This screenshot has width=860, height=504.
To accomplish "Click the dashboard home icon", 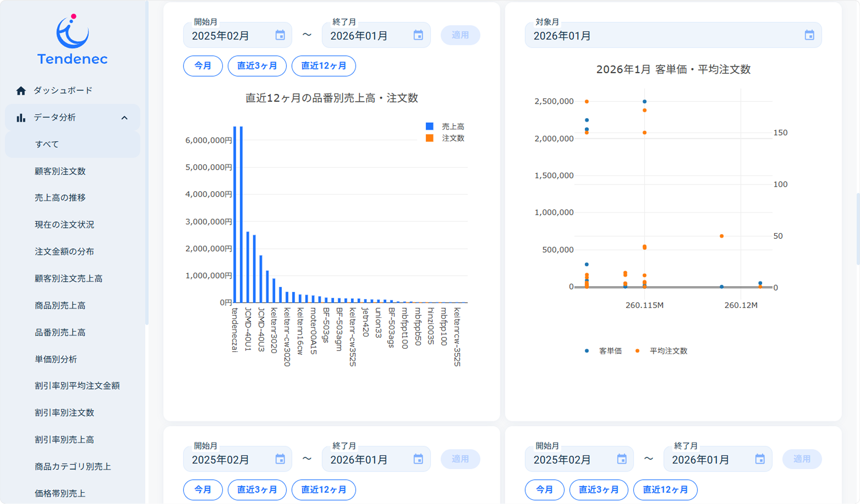I will [x=21, y=91].
